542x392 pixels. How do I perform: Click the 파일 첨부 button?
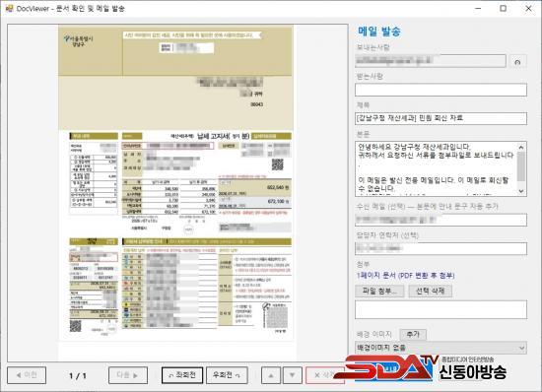pyautogui.click(x=379, y=292)
